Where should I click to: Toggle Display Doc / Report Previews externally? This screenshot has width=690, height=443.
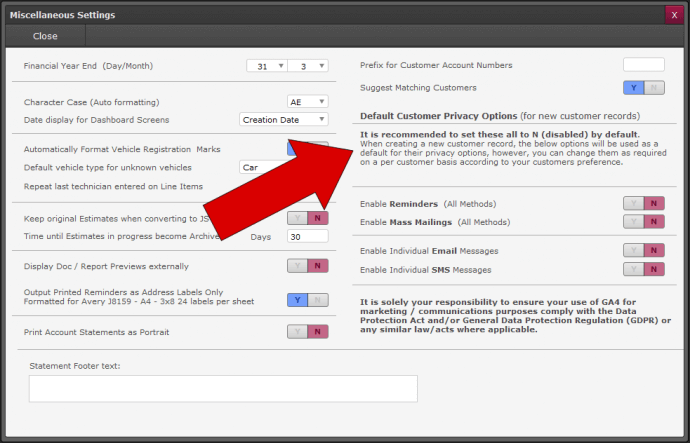coord(308,266)
